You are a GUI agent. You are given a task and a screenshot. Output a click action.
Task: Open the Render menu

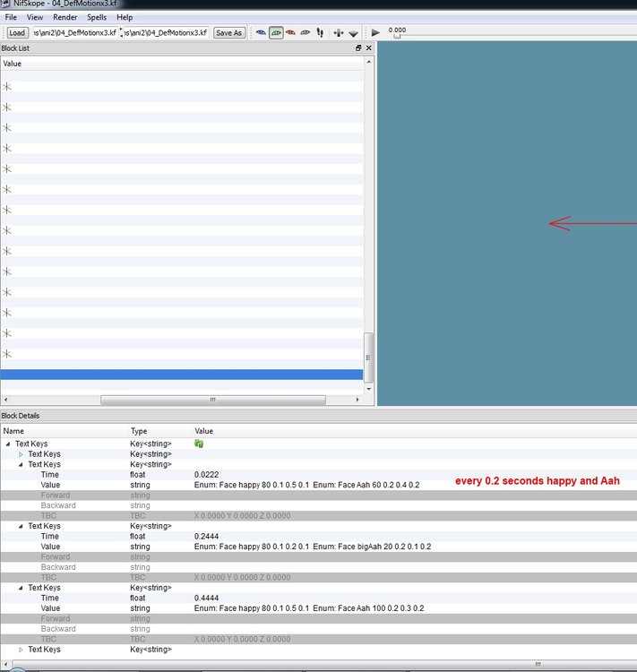coord(65,18)
